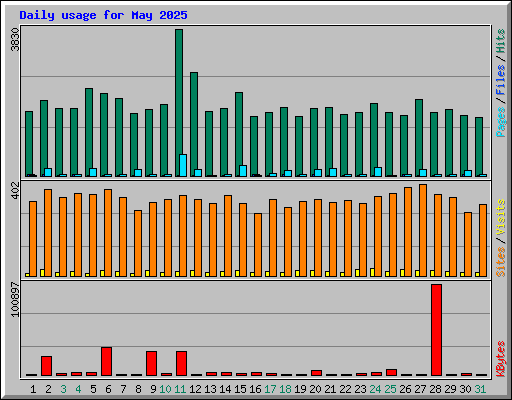Click the green hits bar for day 1
512x400 pixels.
pos(29,144)
